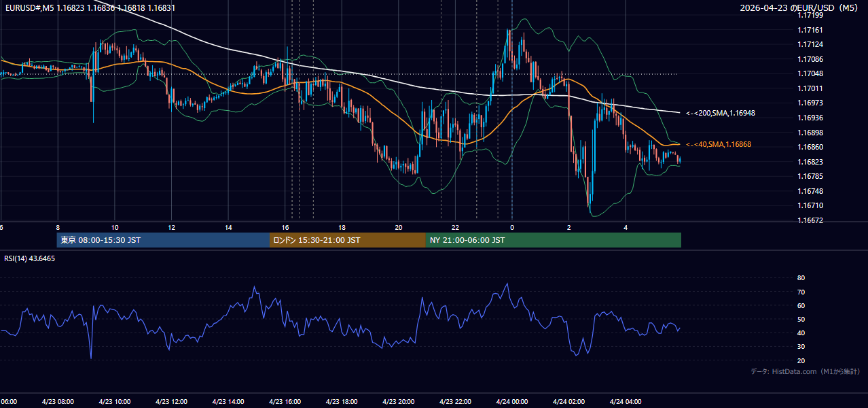This screenshot has height=408, width=868.
Task: Click price axis label 1.16710
Action: click(810, 205)
